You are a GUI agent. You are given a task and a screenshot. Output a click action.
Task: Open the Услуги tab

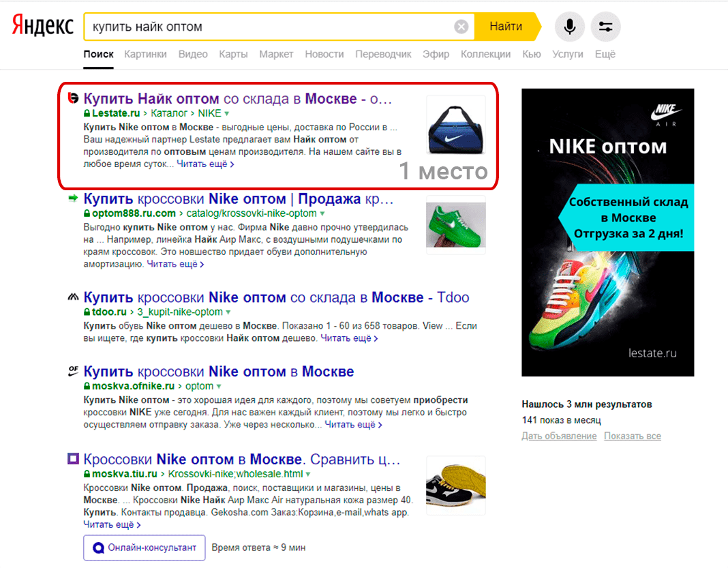tap(567, 55)
